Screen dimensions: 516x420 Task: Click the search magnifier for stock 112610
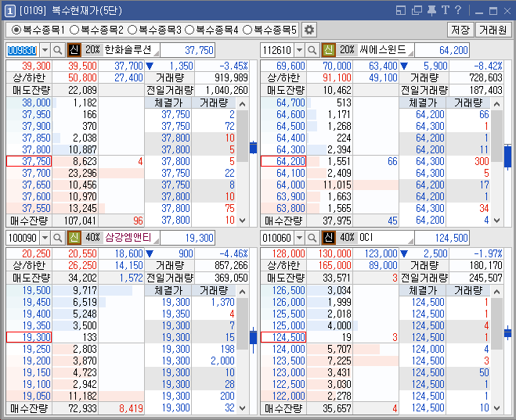coord(312,50)
